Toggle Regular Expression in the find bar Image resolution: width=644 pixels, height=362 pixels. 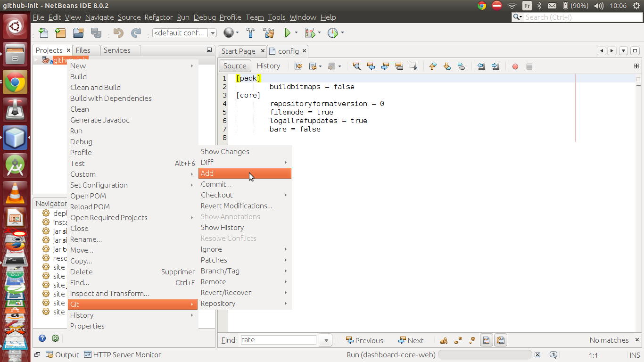click(x=472, y=340)
